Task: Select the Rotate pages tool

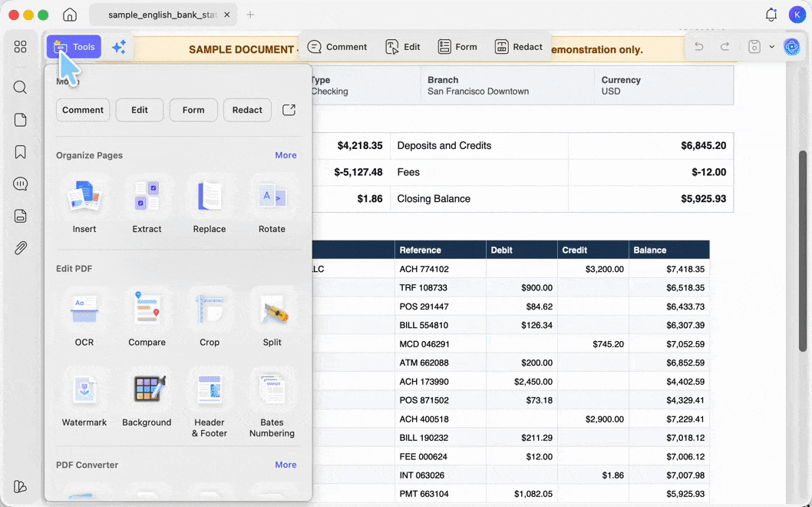Action: point(272,205)
